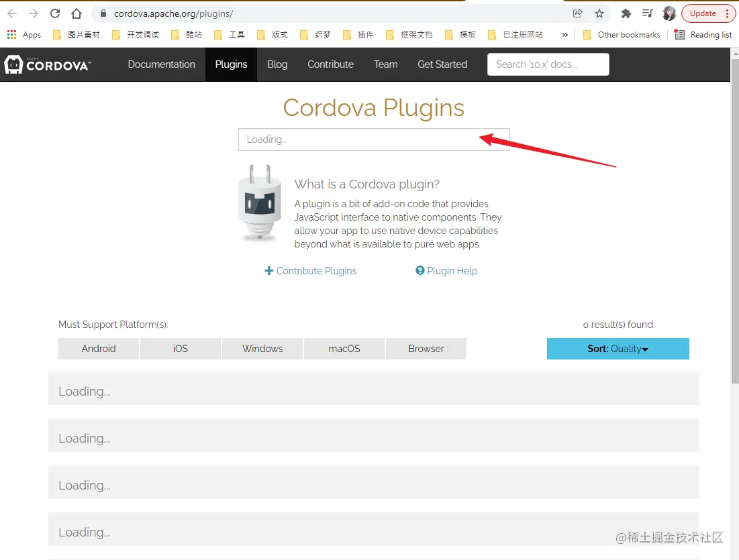This screenshot has width=739, height=560.
Task: Open the Contribute Plugins link
Action: click(x=311, y=271)
